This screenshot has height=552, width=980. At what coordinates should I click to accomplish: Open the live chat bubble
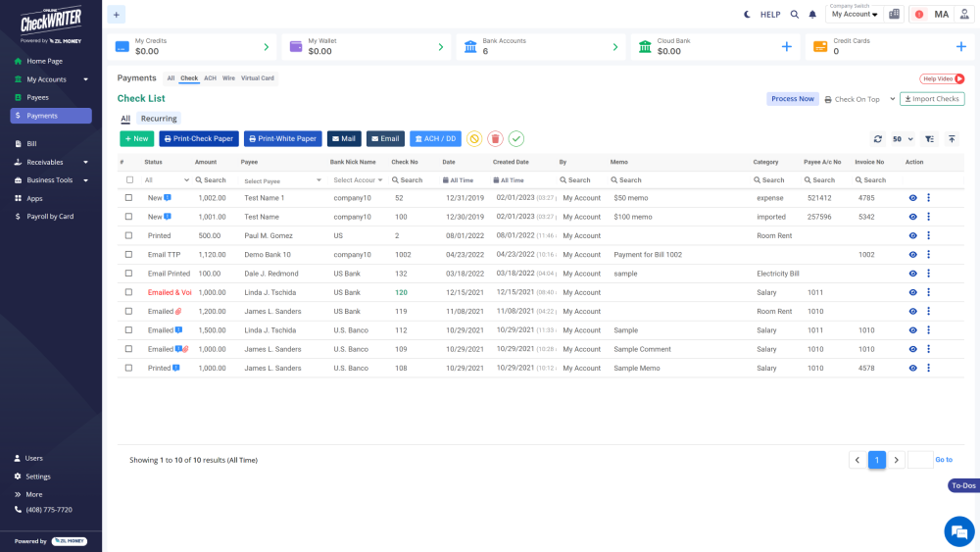pyautogui.click(x=957, y=530)
